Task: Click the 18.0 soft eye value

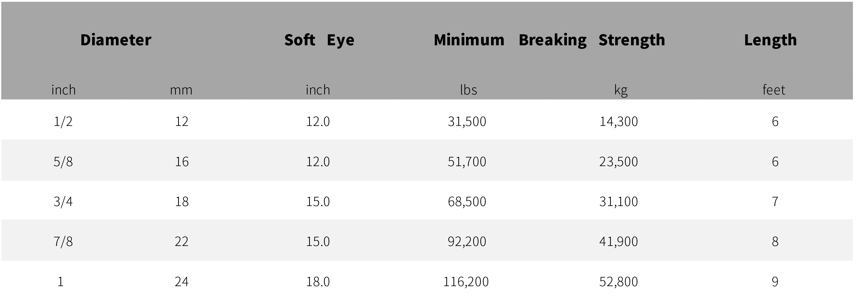Action: coord(318,282)
